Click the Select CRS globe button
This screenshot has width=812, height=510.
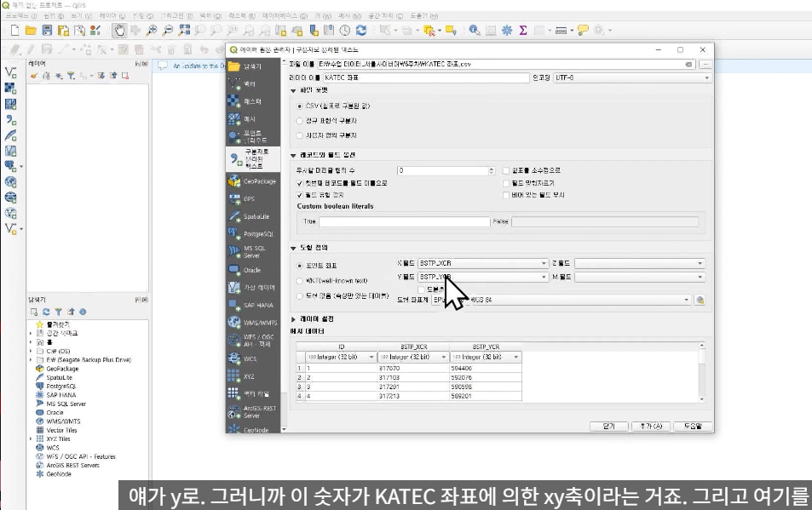[x=700, y=300]
